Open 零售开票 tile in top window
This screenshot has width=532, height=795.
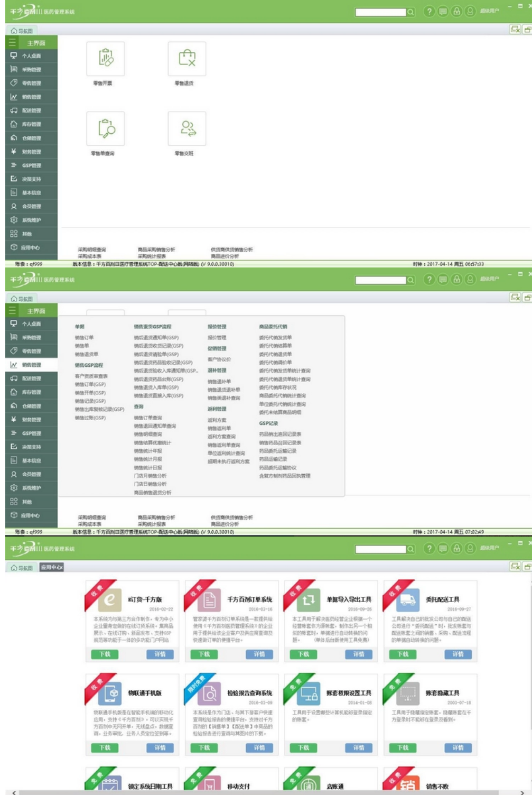pos(106,59)
